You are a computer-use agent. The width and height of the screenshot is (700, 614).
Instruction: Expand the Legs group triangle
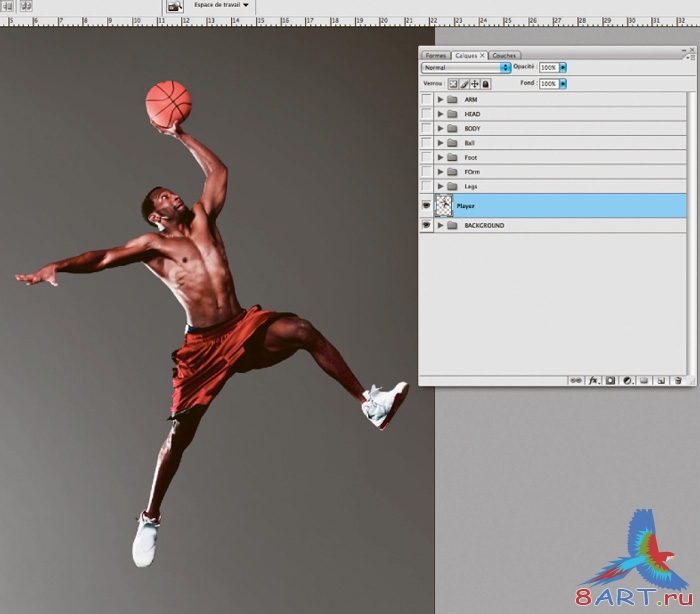point(440,186)
